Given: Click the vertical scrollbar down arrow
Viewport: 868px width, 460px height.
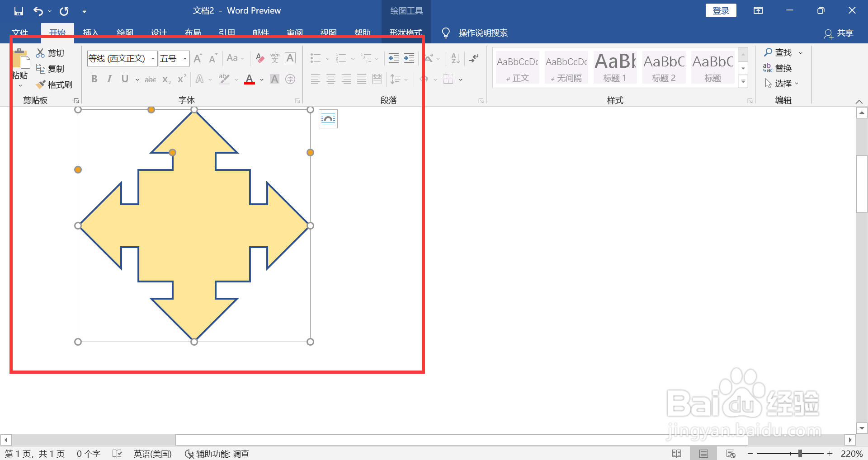Looking at the screenshot, I should click(862, 428).
